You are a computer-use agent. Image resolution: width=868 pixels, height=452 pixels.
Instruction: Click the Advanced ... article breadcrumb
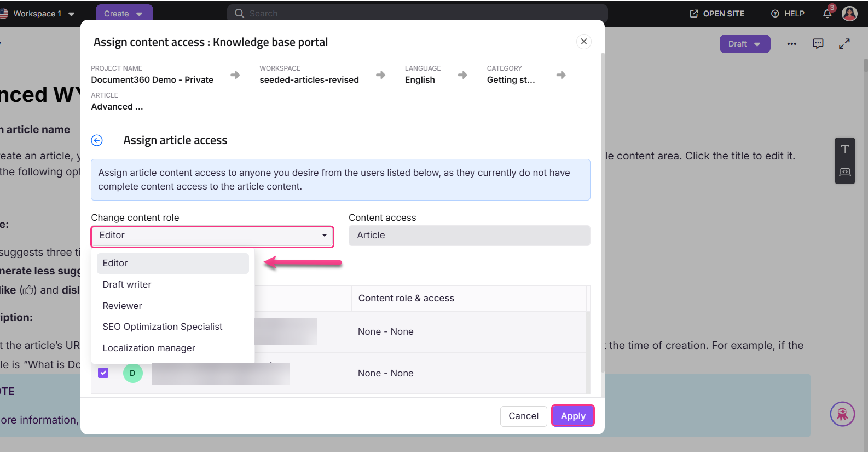[x=117, y=107]
